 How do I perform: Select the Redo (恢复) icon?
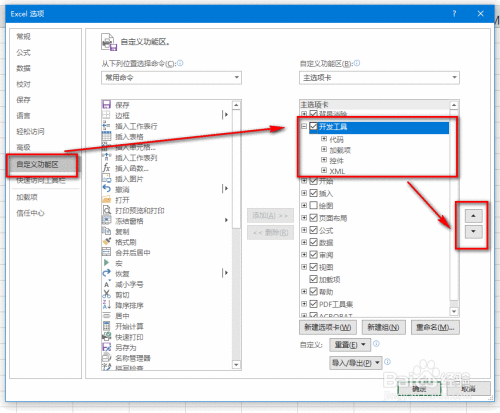click(106, 273)
